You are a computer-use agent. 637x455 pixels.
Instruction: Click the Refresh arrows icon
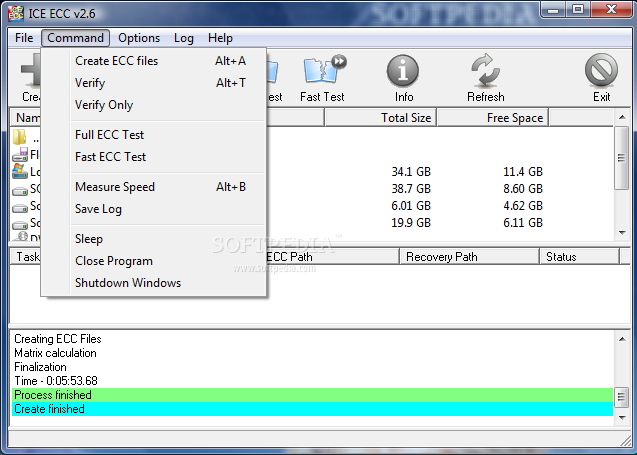point(485,71)
